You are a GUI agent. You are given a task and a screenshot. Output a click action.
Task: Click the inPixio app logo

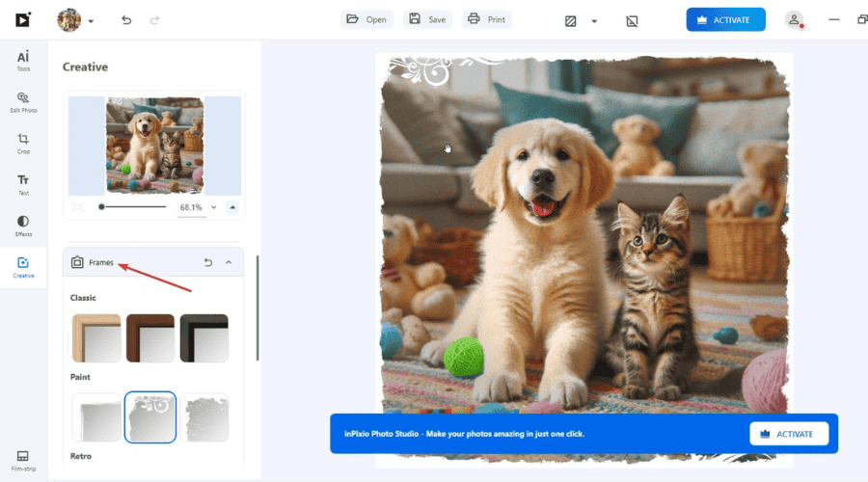coord(23,20)
